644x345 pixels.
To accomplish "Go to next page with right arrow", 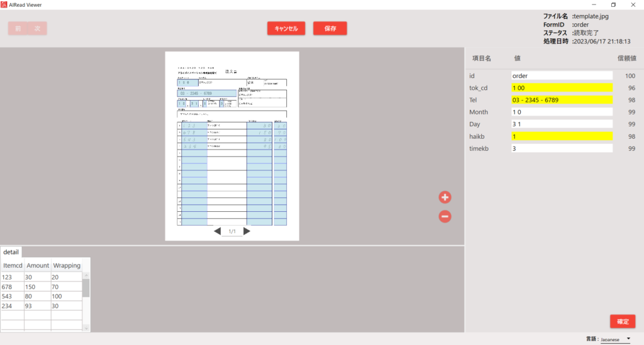I will click(247, 231).
